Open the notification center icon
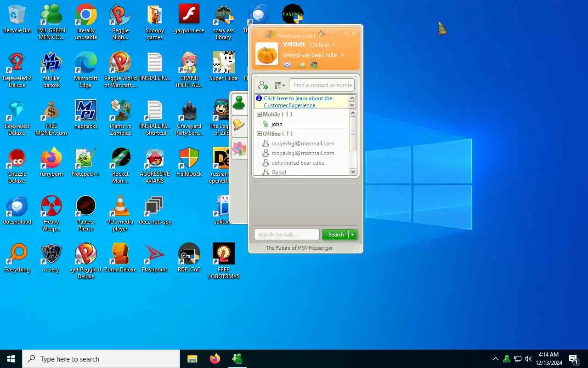Image resolution: width=588 pixels, height=368 pixels. coord(573,359)
